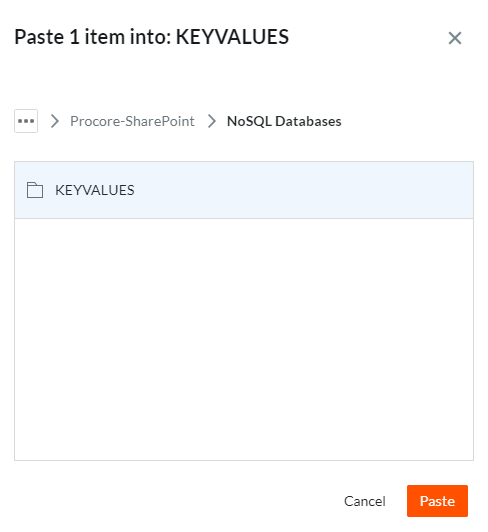Exit the folder picker with the top-right X

pyautogui.click(x=454, y=38)
